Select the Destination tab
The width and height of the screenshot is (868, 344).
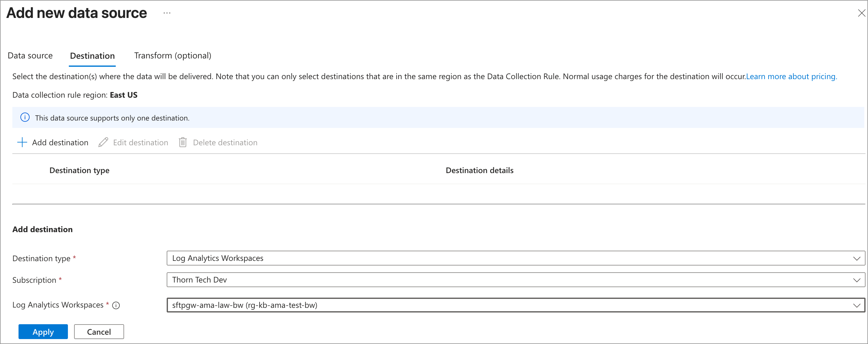pyautogui.click(x=92, y=56)
